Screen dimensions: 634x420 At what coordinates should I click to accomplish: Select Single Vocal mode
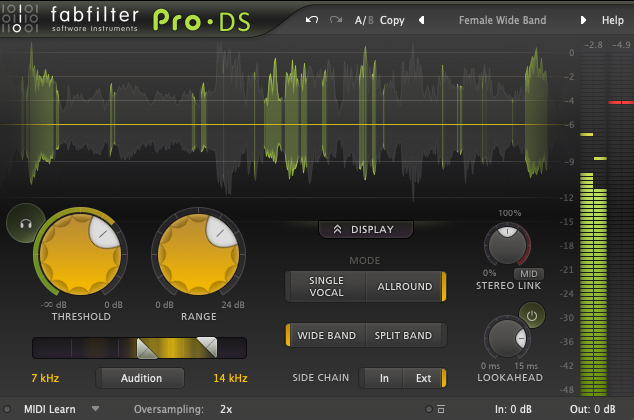pyautogui.click(x=326, y=286)
